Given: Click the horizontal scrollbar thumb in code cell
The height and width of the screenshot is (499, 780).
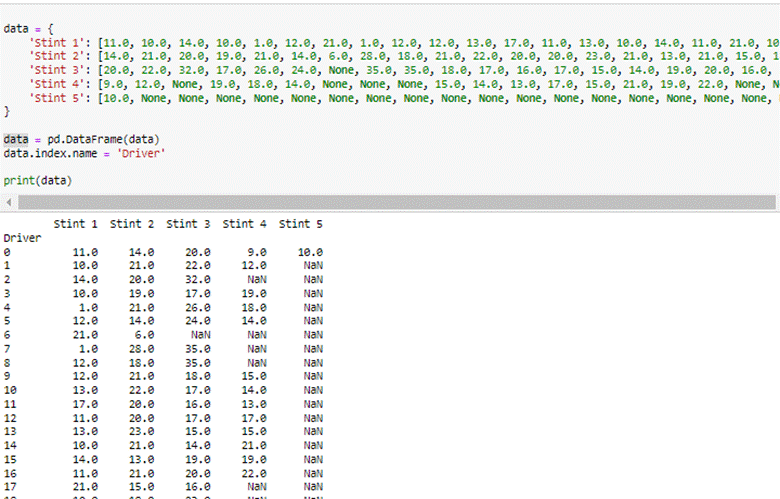Looking at the screenshot, I should coord(396,202).
